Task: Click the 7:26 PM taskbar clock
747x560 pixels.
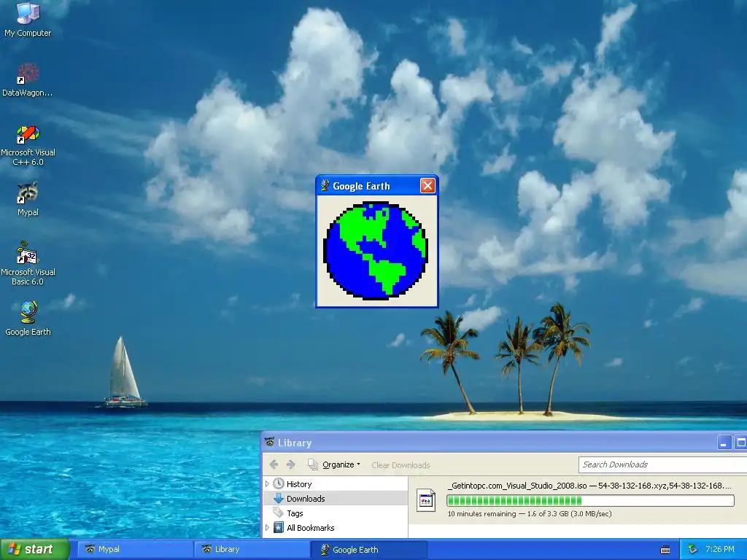Action: coord(720,549)
